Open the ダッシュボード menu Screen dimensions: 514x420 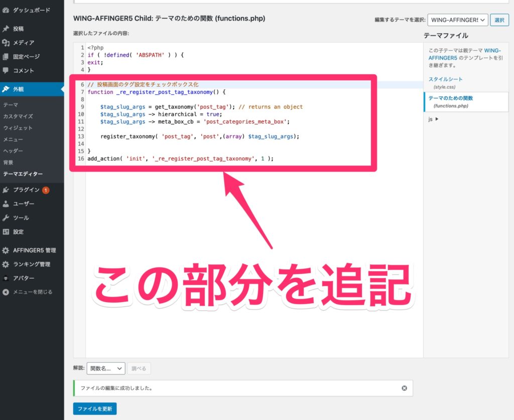32,10
